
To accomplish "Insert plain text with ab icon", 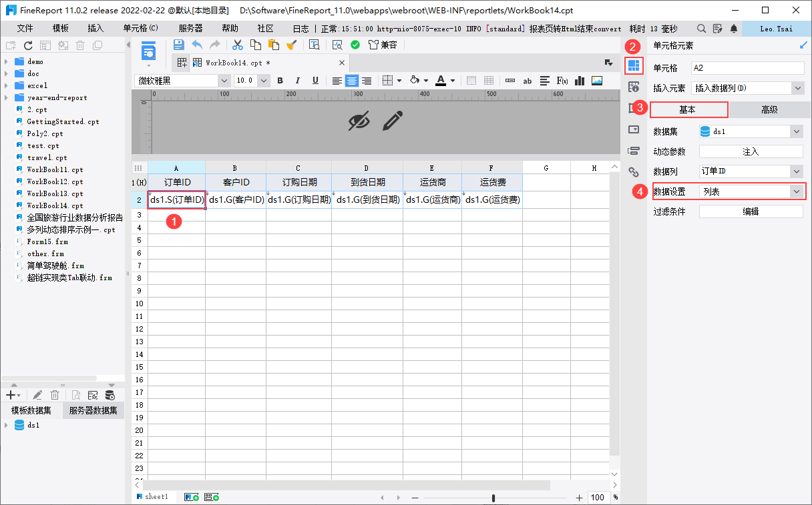I will (x=528, y=81).
